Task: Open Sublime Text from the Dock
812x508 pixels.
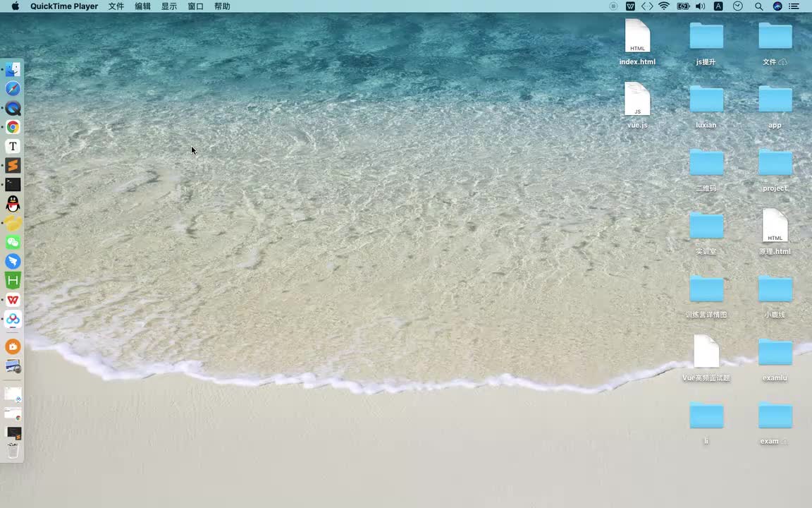Action: 13,165
